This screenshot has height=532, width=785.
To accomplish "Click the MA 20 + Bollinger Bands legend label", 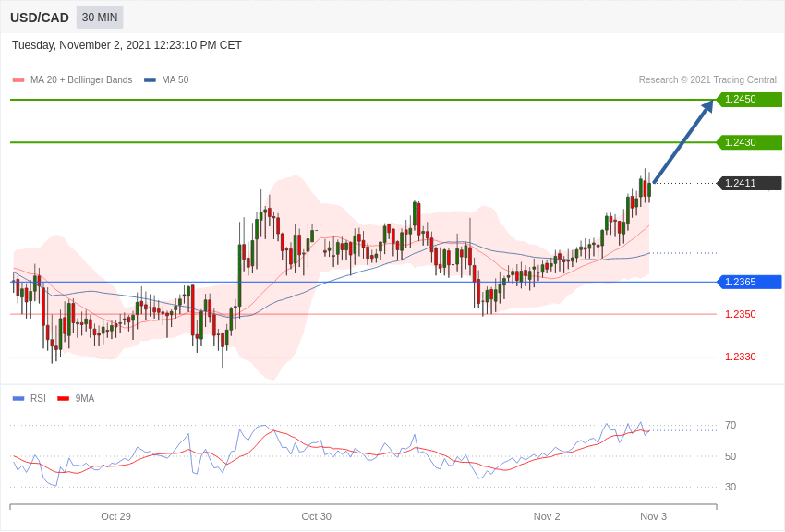I will click(x=81, y=79).
